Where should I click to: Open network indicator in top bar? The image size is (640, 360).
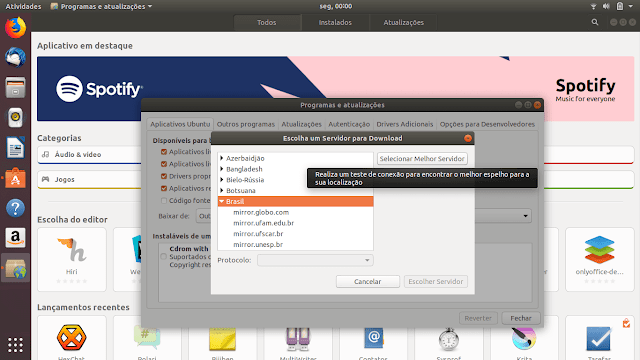[593, 6]
